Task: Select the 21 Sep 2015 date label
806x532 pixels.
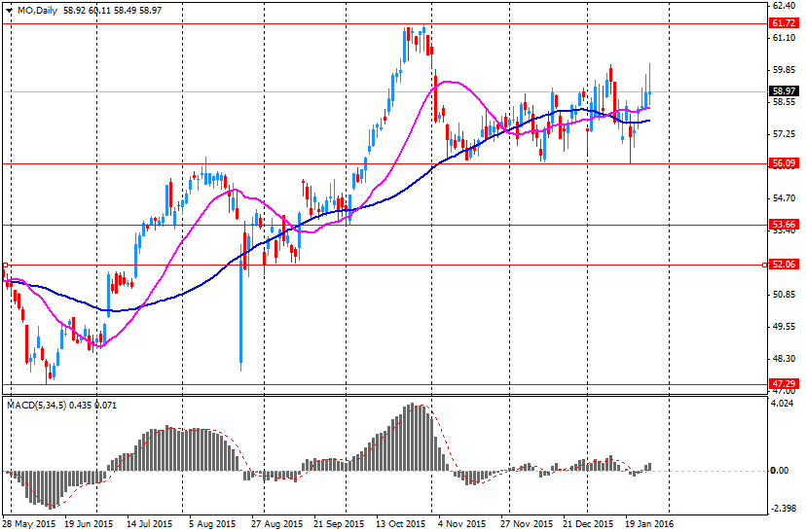Action: pos(339,524)
